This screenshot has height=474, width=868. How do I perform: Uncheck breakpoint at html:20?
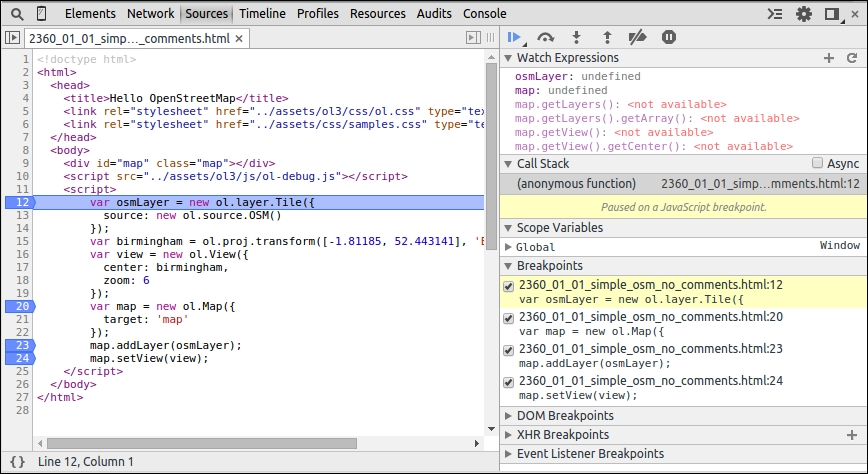[508, 318]
